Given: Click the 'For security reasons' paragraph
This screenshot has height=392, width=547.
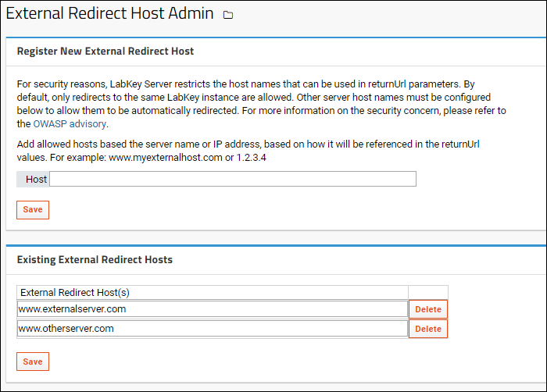Looking at the screenshot, I should pos(262,104).
